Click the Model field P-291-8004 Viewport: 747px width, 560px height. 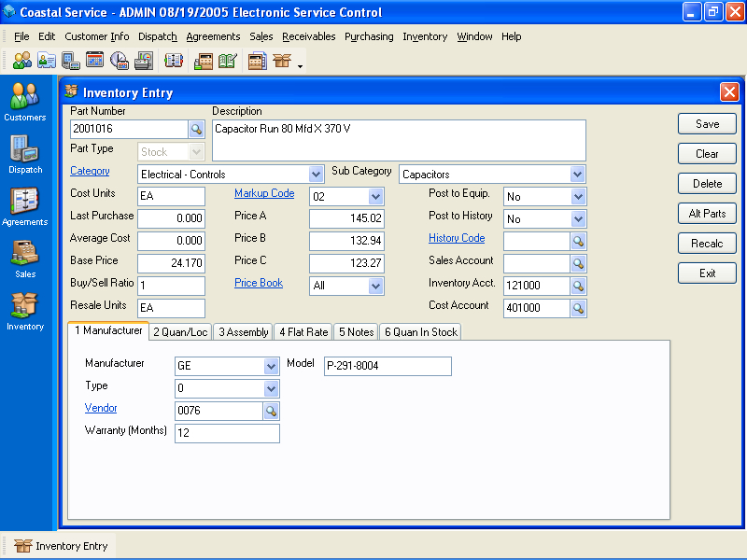click(x=388, y=366)
